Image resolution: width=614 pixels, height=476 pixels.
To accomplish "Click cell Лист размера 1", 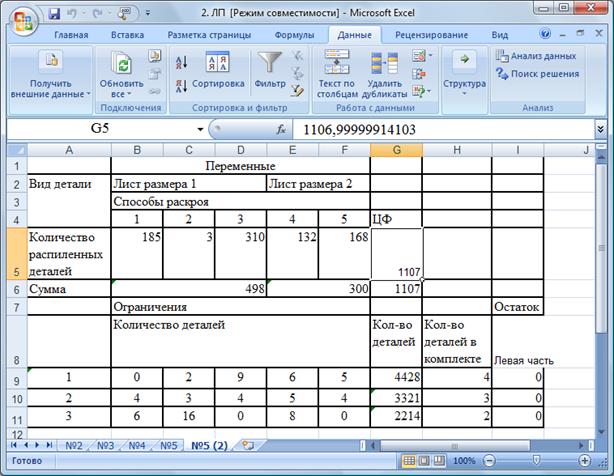I will tap(189, 184).
